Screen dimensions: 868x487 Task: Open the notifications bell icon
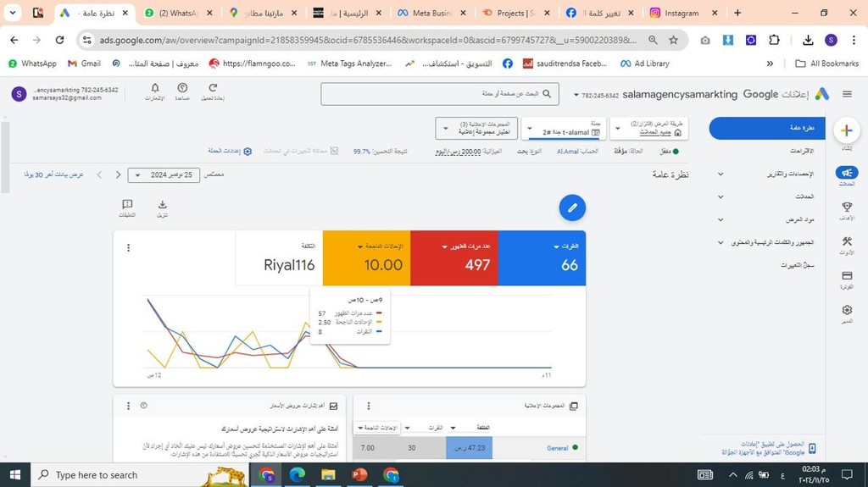click(155, 88)
